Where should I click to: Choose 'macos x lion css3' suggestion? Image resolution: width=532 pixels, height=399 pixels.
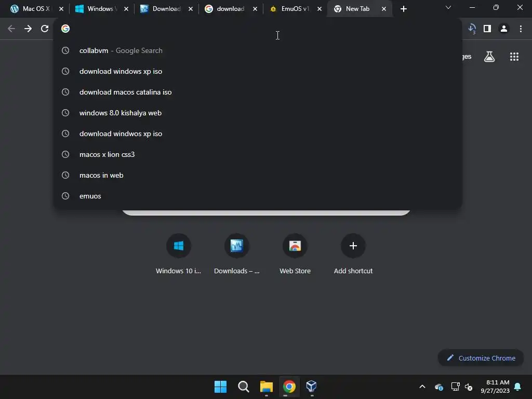(x=258, y=154)
